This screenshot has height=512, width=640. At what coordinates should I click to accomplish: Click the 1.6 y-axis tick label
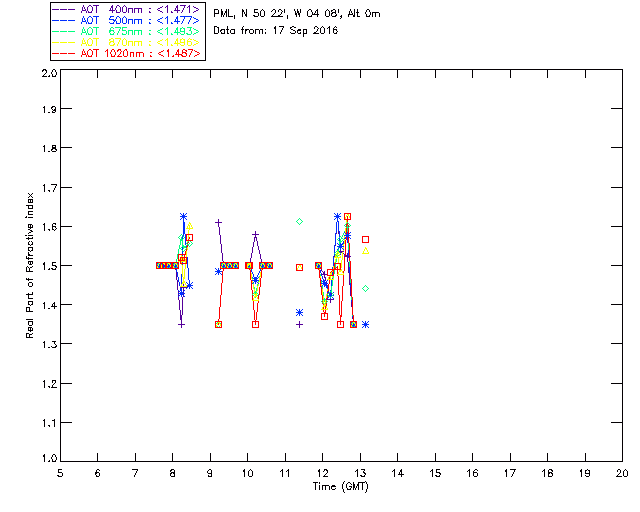tap(49, 227)
